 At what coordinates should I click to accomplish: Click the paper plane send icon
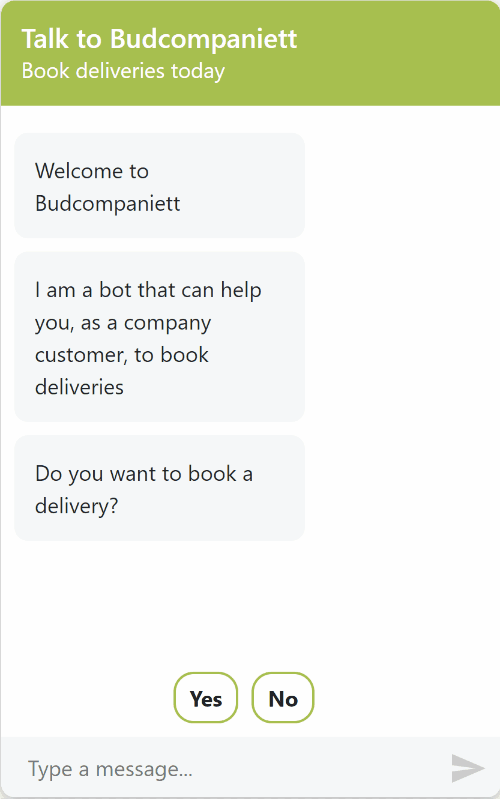point(467,768)
